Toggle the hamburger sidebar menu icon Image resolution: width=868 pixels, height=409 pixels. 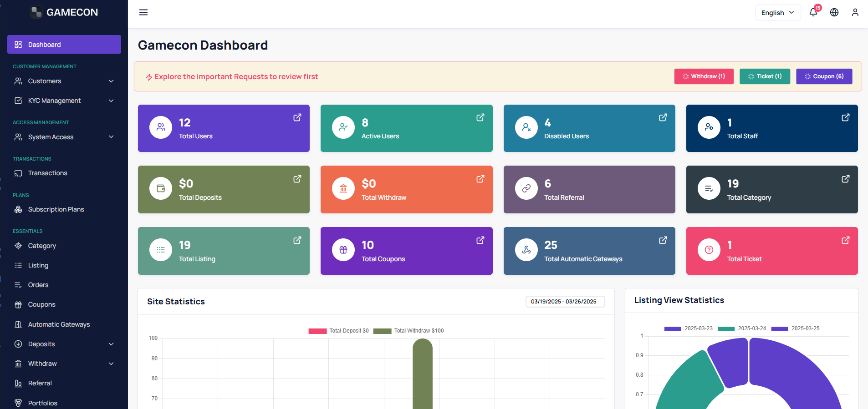pos(143,12)
